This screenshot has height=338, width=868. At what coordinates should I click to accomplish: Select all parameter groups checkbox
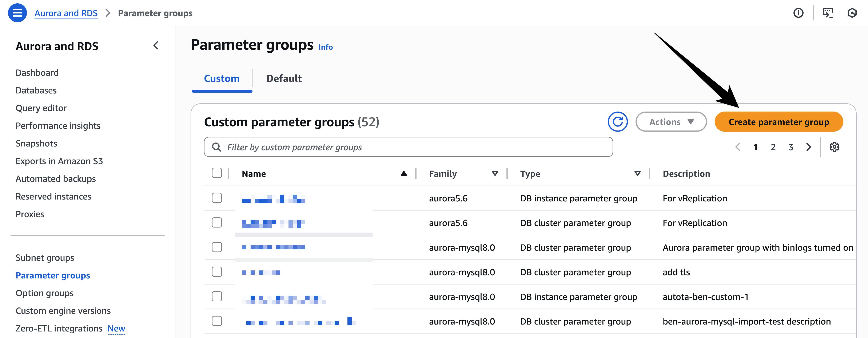pos(217,173)
